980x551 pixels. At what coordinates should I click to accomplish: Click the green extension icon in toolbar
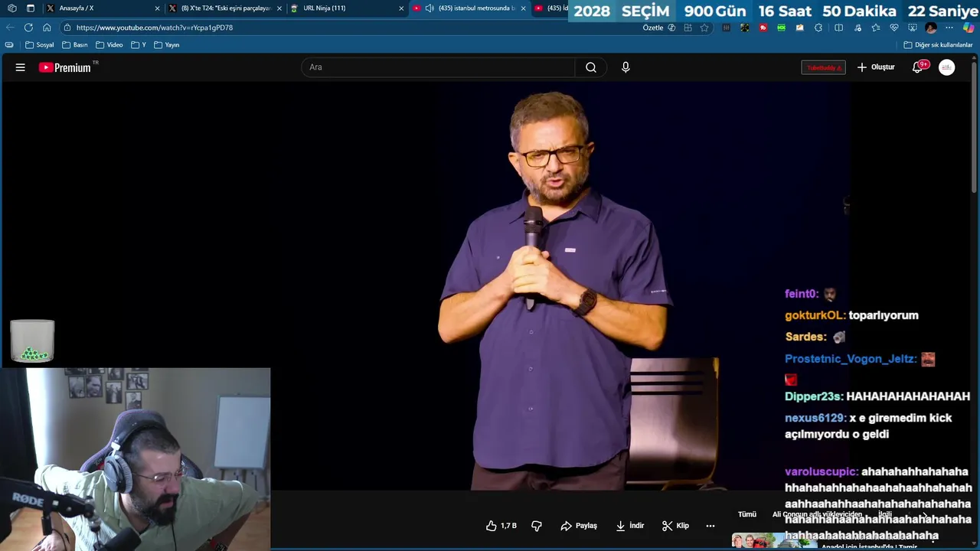pyautogui.click(x=781, y=28)
